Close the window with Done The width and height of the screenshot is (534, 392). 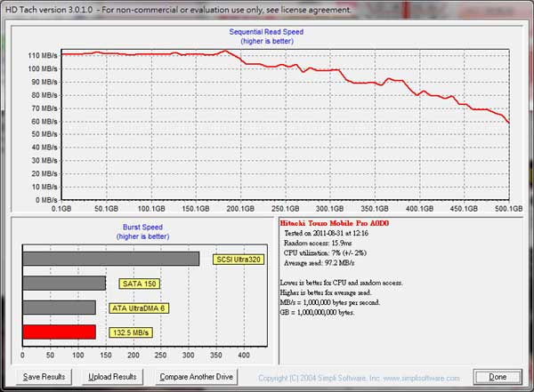pos(498,377)
